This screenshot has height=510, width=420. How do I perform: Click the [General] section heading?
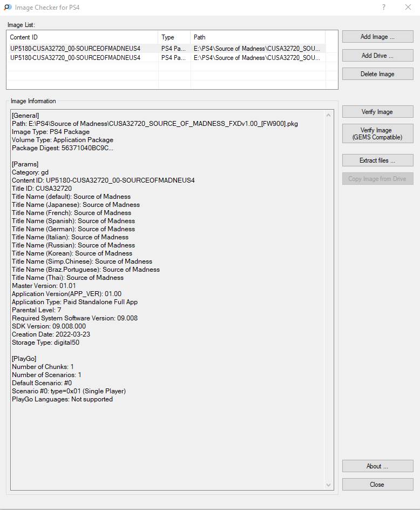[25, 116]
